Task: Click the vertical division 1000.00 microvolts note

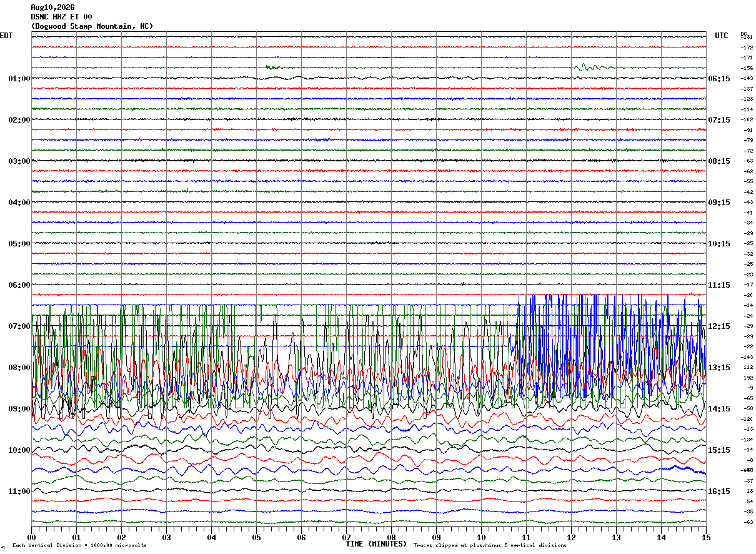Action: pos(79,546)
